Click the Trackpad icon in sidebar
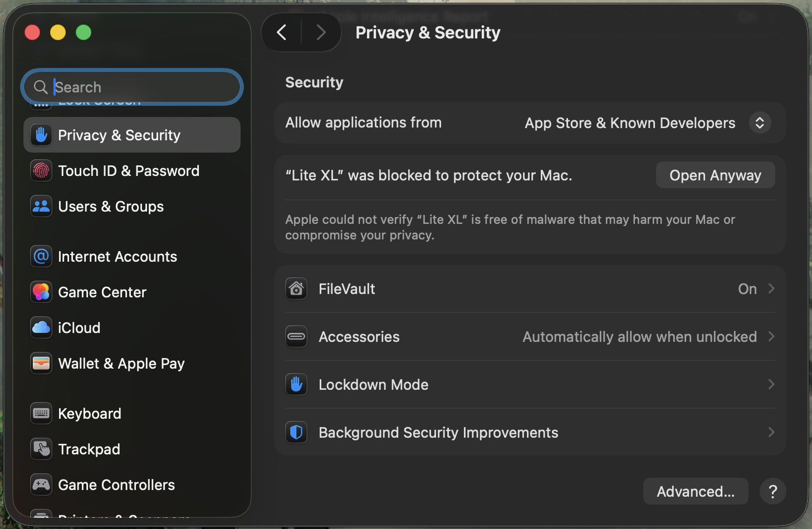Screen dimensions: 812x529 (41, 449)
